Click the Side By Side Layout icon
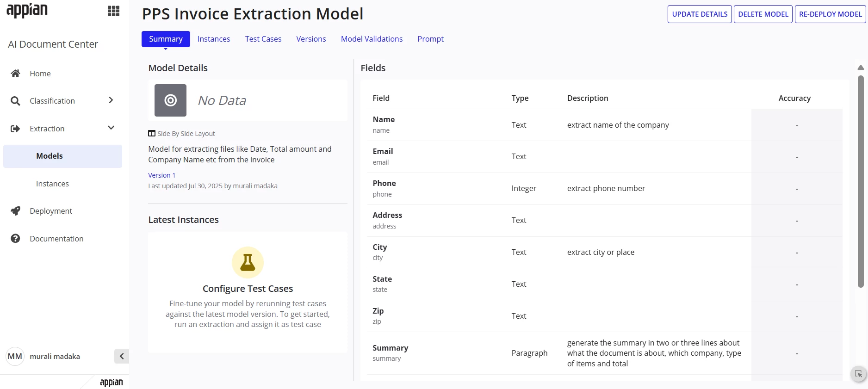Image resolution: width=868 pixels, height=389 pixels. pos(152,134)
